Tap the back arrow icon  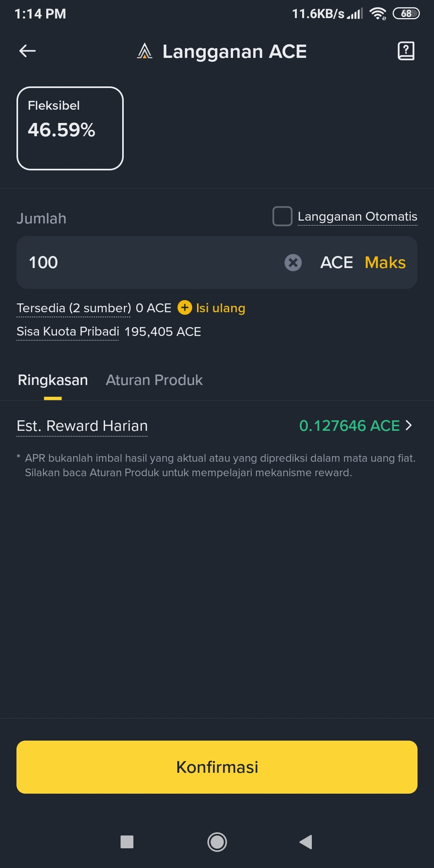(27, 51)
